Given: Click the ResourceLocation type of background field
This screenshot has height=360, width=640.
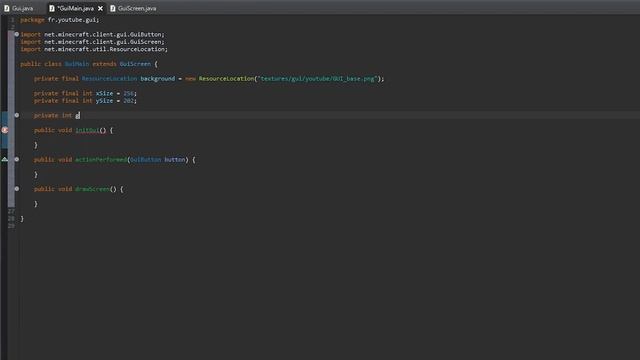Looking at the screenshot, I should click(109, 78).
